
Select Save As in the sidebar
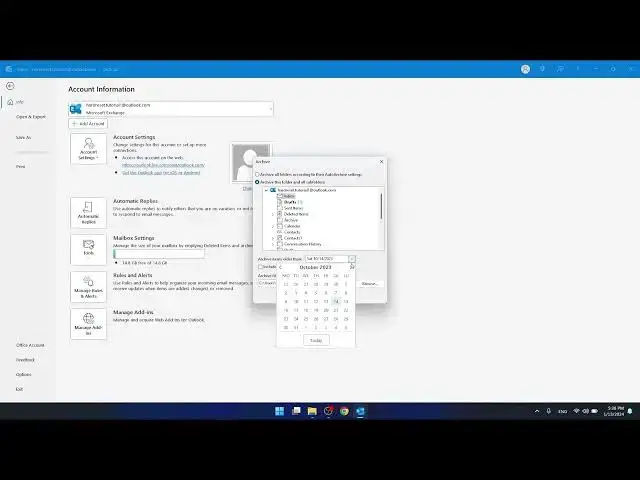coord(23,138)
